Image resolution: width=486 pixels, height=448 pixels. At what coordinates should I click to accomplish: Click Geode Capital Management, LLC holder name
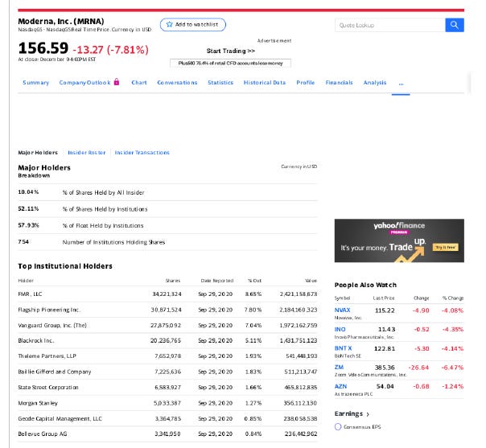tap(60, 418)
